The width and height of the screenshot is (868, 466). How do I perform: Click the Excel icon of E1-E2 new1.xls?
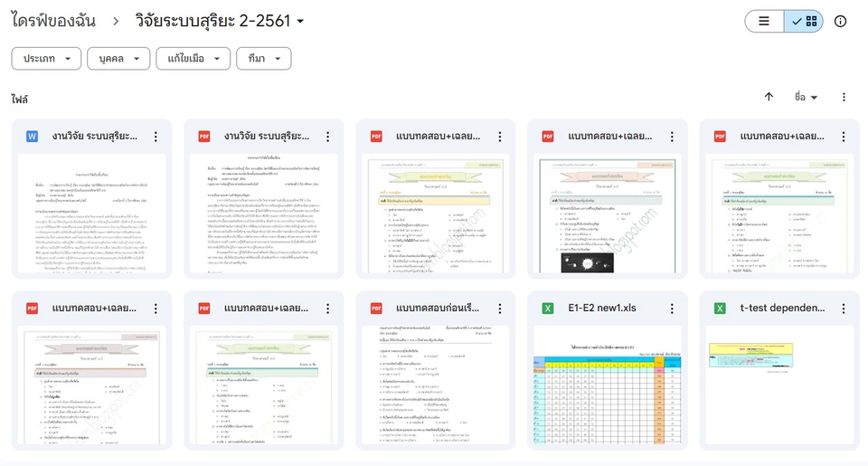coord(548,308)
